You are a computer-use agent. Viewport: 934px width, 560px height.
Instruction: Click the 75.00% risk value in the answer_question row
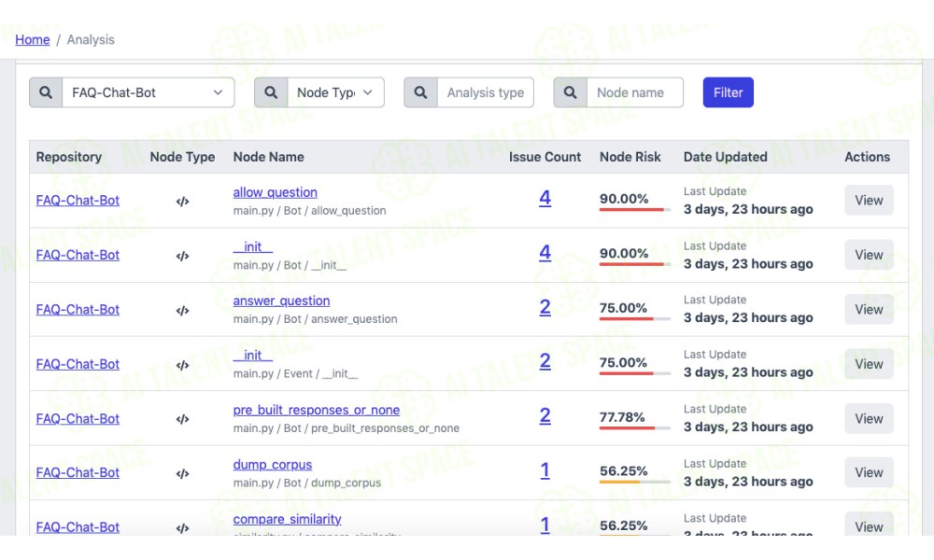point(623,308)
